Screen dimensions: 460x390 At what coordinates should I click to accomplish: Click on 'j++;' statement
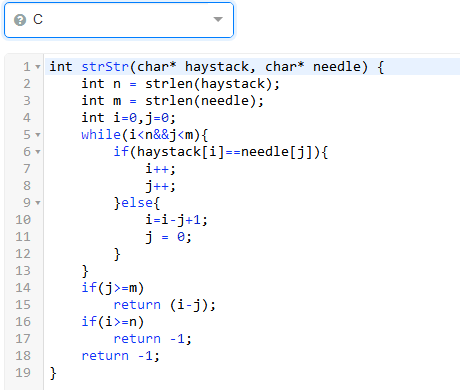(160, 186)
